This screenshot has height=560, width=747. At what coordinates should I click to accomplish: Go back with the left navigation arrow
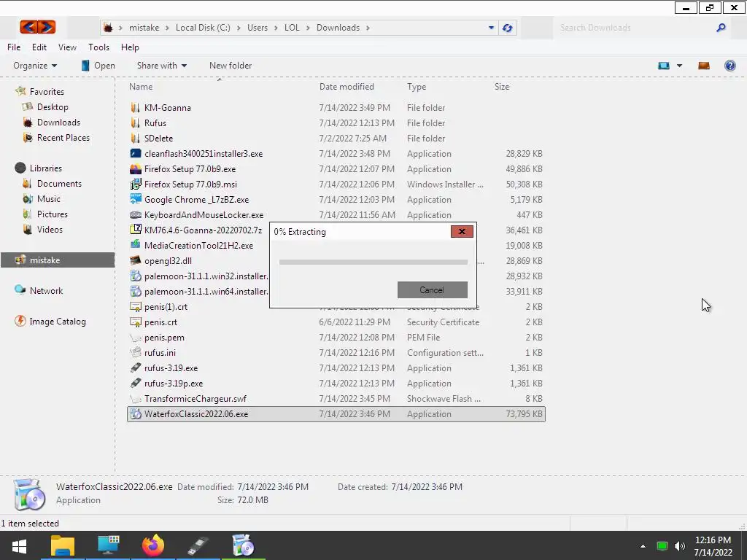[28, 27]
